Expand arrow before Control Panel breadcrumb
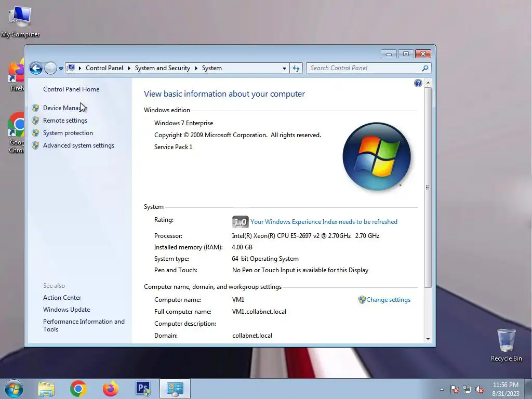Viewport: 532px width, 399px height. tap(79, 68)
